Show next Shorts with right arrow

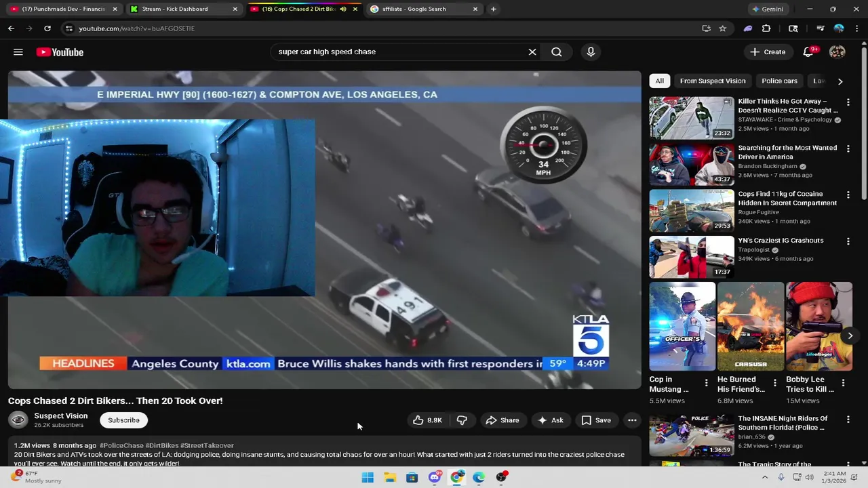coord(850,335)
